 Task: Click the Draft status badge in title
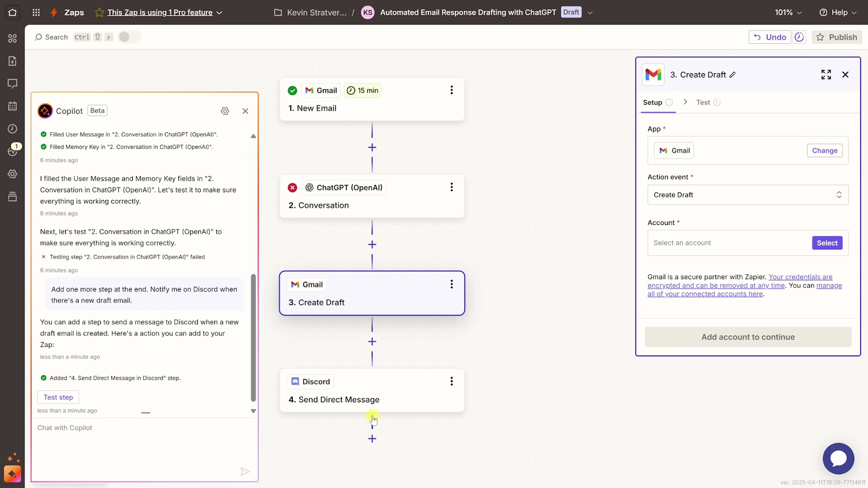click(571, 12)
